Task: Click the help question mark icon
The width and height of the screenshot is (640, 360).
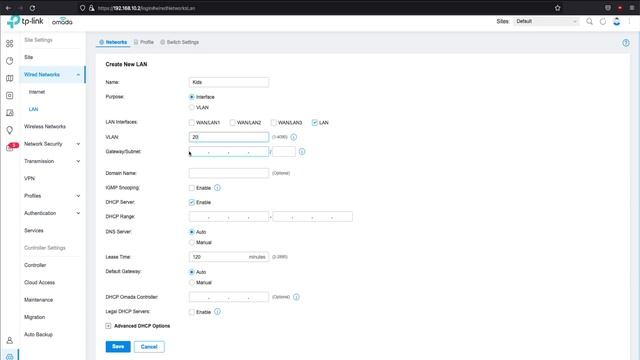Action: point(626,43)
